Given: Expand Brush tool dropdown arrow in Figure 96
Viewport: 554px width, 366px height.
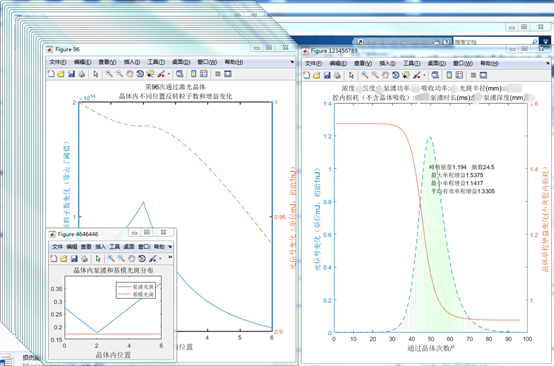Looking at the screenshot, I should 169,74.
